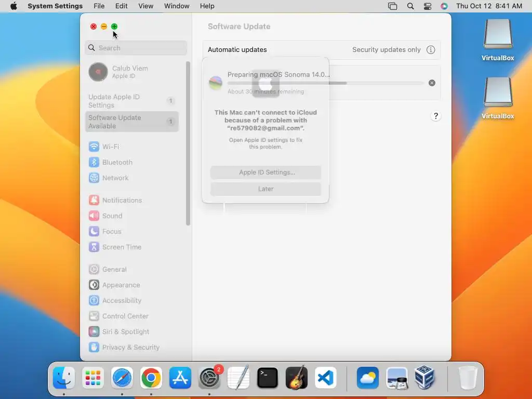The height and width of the screenshot is (399, 532).
Task: Open the Network globe icon
Action: 94,178
